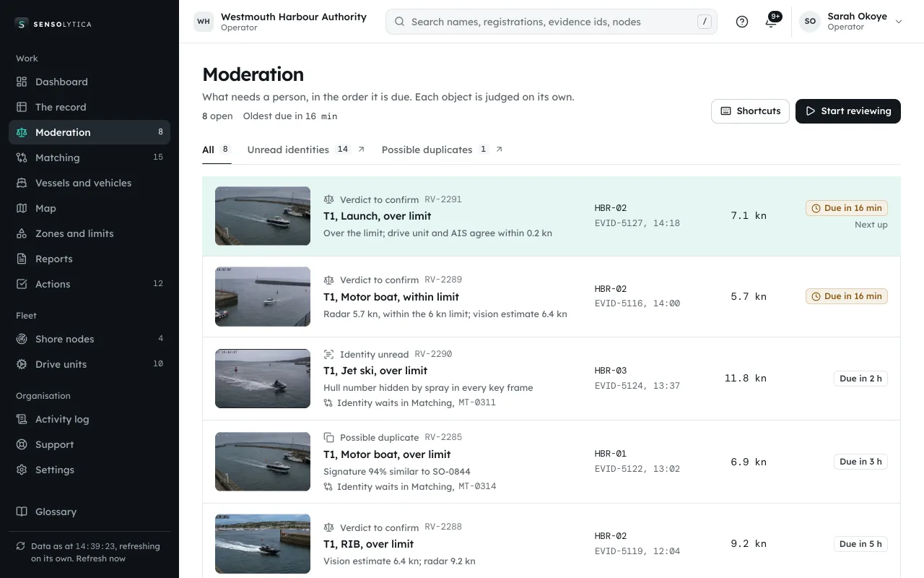
Task: Click the Dashboard icon in sidebar
Action: 22,82
